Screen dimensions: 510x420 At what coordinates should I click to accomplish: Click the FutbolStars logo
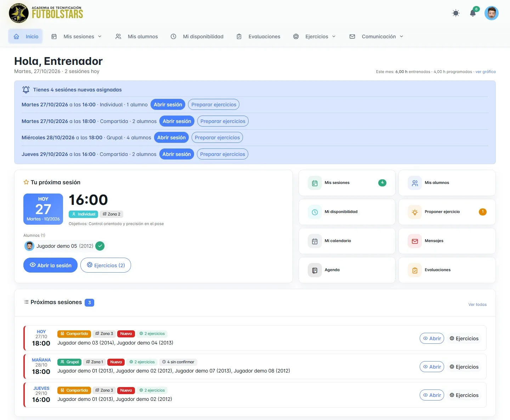[46, 13]
